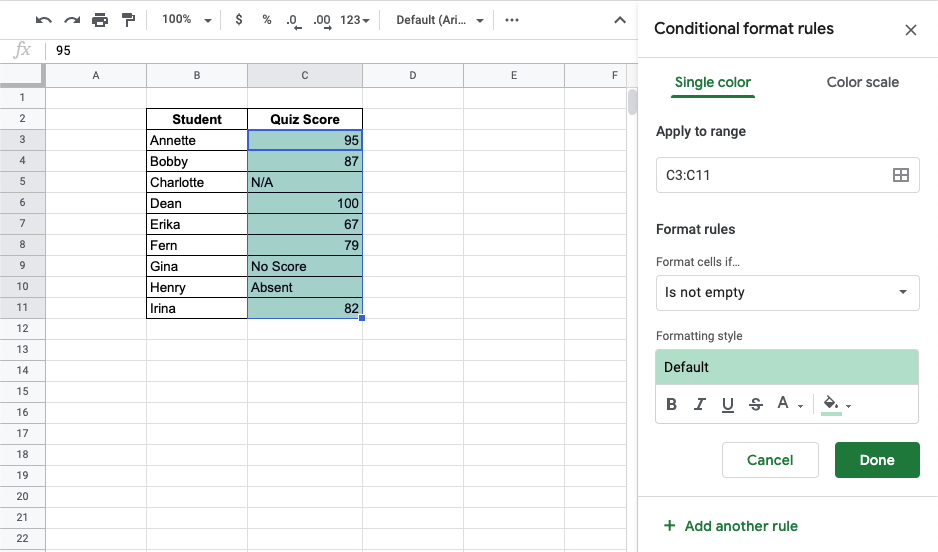
Task: Click the Cancel button
Action: pyautogui.click(x=770, y=460)
